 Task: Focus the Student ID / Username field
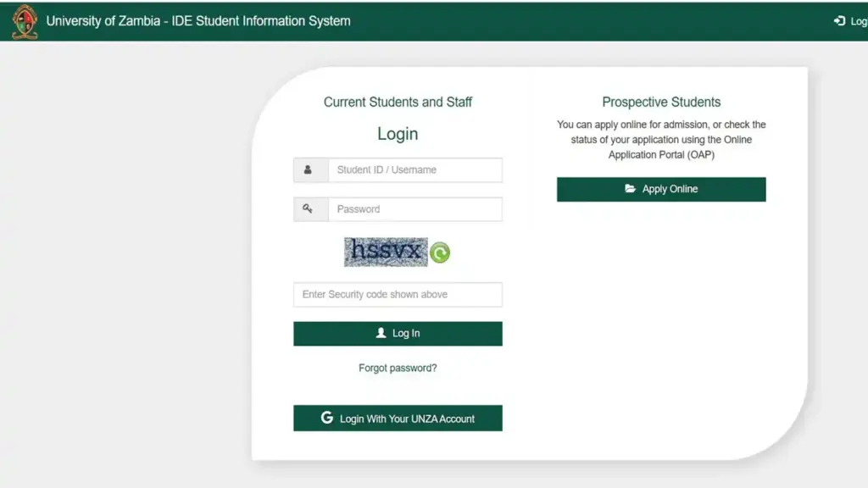coord(415,169)
